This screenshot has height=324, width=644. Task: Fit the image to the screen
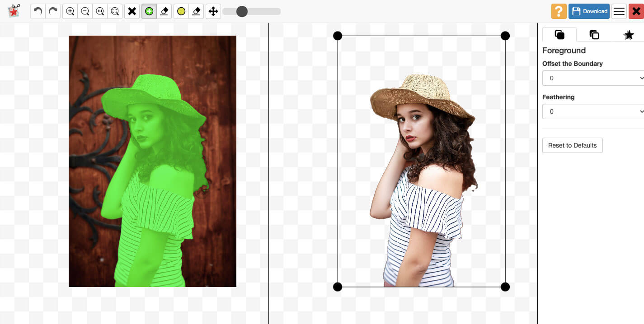pyautogui.click(x=115, y=11)
